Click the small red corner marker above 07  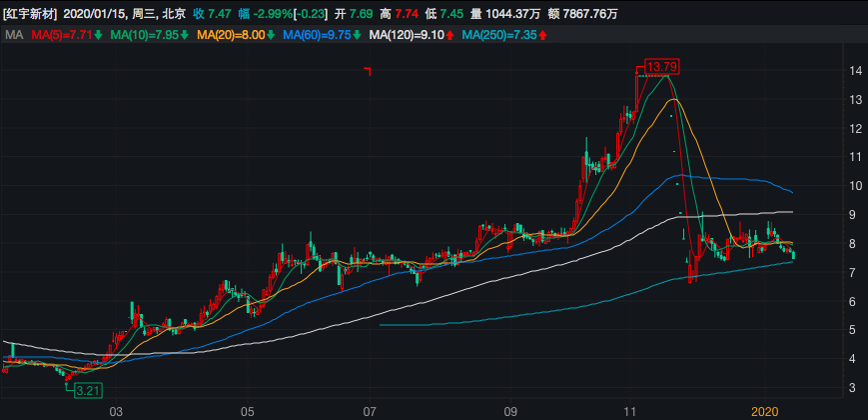point(368,71)
